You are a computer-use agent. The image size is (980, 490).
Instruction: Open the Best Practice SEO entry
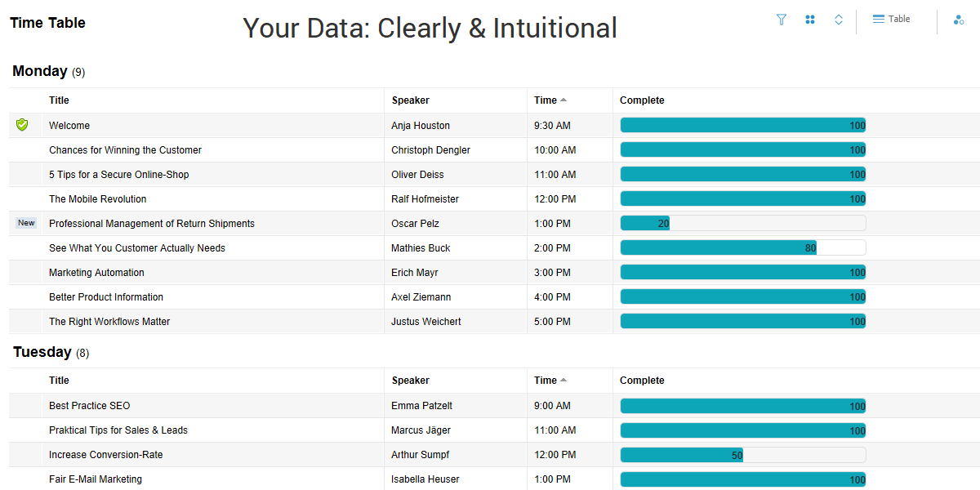tap(89, 406)
